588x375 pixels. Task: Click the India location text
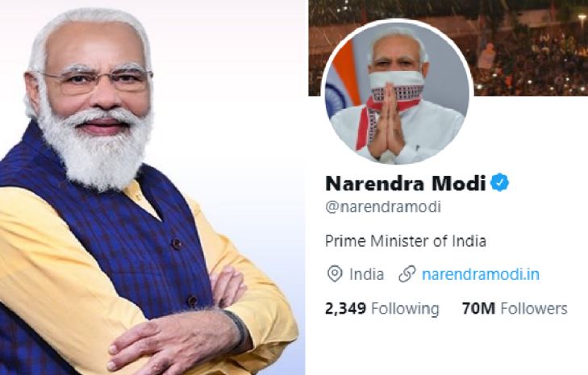pos(366,274)
